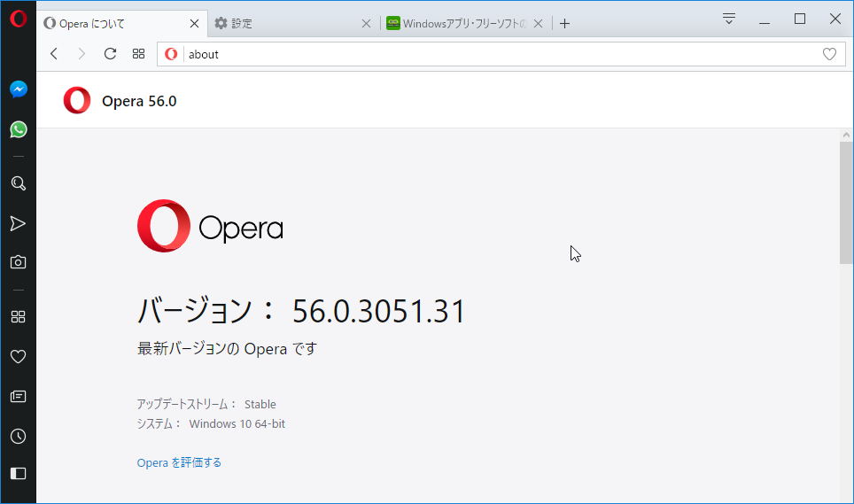Open Speed Dial start page button

138,53
